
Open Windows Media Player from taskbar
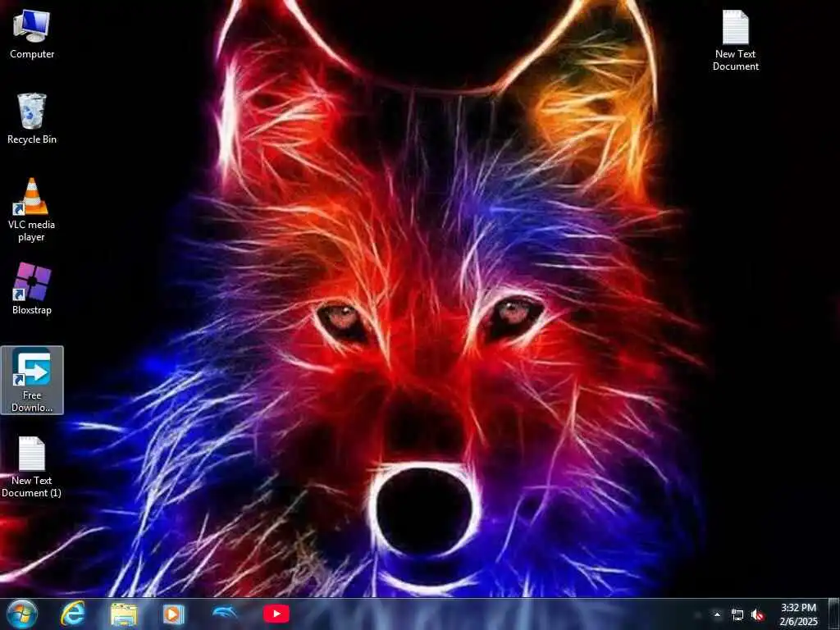[x=174, y=614]
